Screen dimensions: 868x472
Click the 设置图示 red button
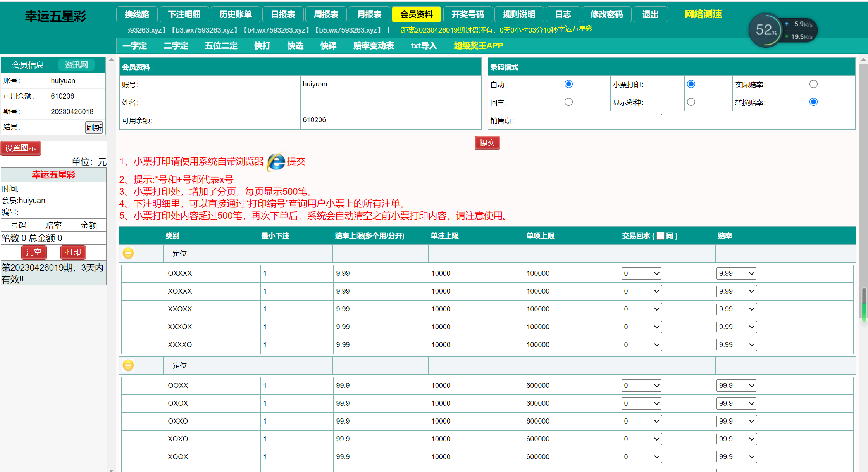pos(21,148)
